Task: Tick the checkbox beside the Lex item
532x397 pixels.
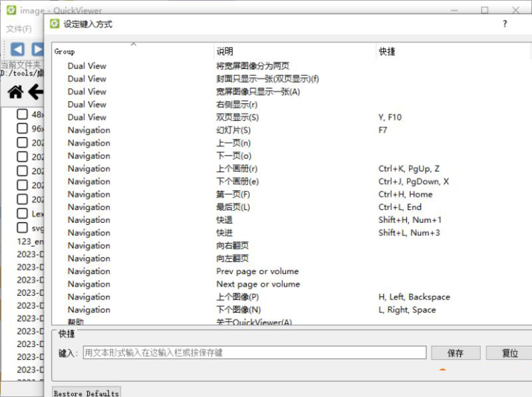Action: tap(23, 213)
